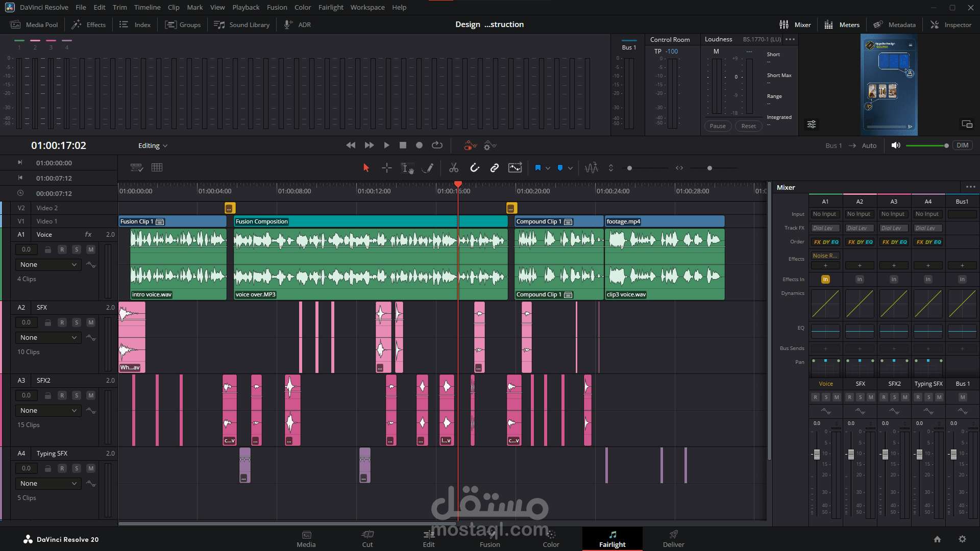Screen dimensions: 980x551
Task: Select the razor scissors tool
Action: coord(453,168)
